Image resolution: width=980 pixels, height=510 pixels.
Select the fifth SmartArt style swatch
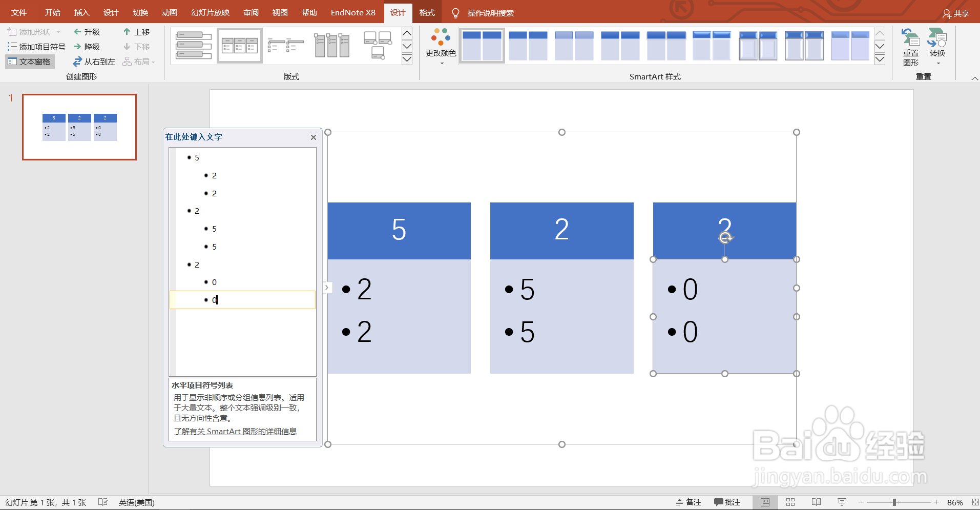666,46
